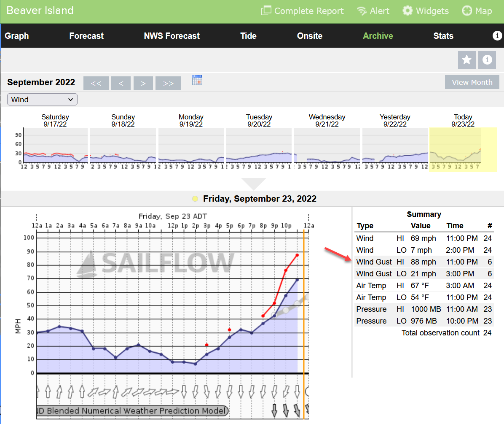
Task: Click the Type column header in Summary
Action: pos(365,226)
